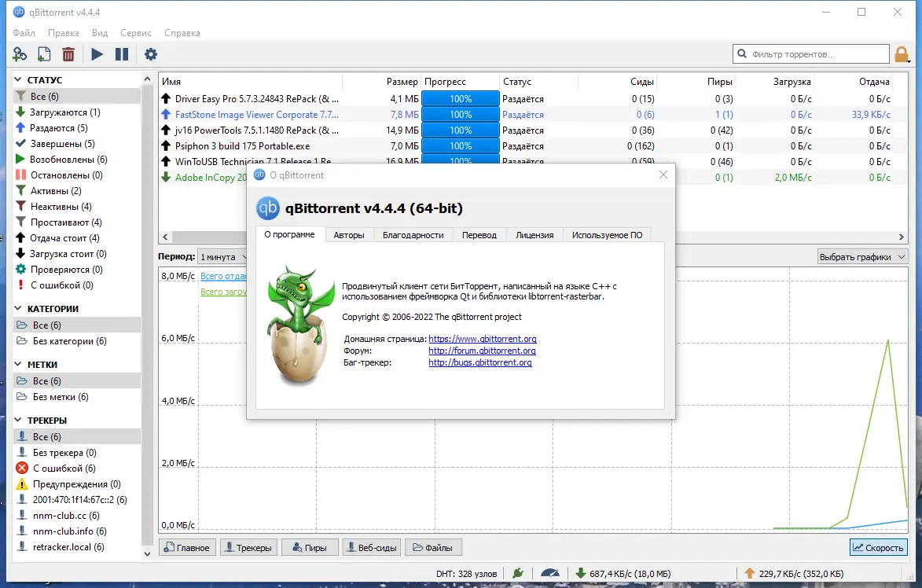Collapse the ТРЕКЕРЫ section
The width and height of the screenshot is (922, 588).
point(17,420)
